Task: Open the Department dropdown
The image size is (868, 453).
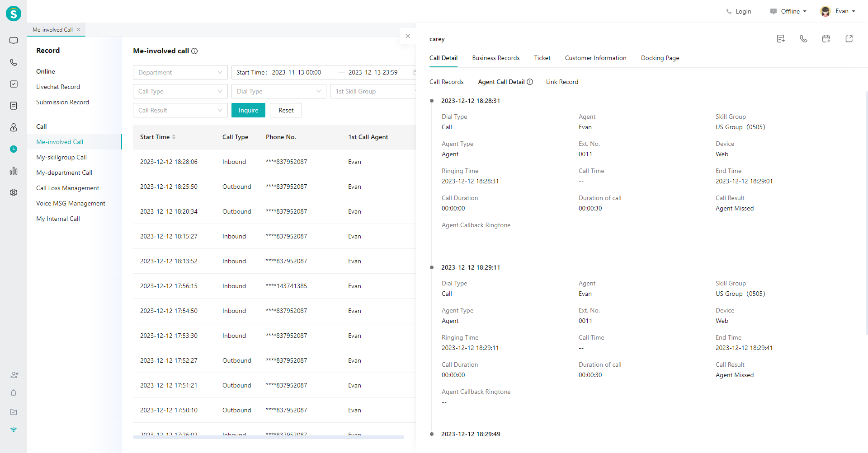Action: [x=180, y=72]
